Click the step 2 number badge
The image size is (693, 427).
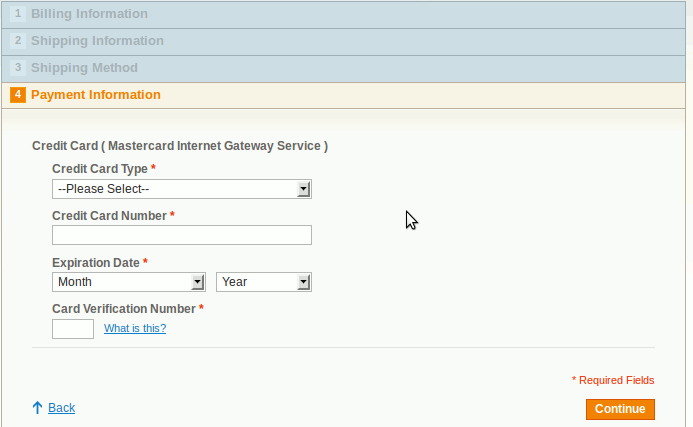tap(18, 41)
